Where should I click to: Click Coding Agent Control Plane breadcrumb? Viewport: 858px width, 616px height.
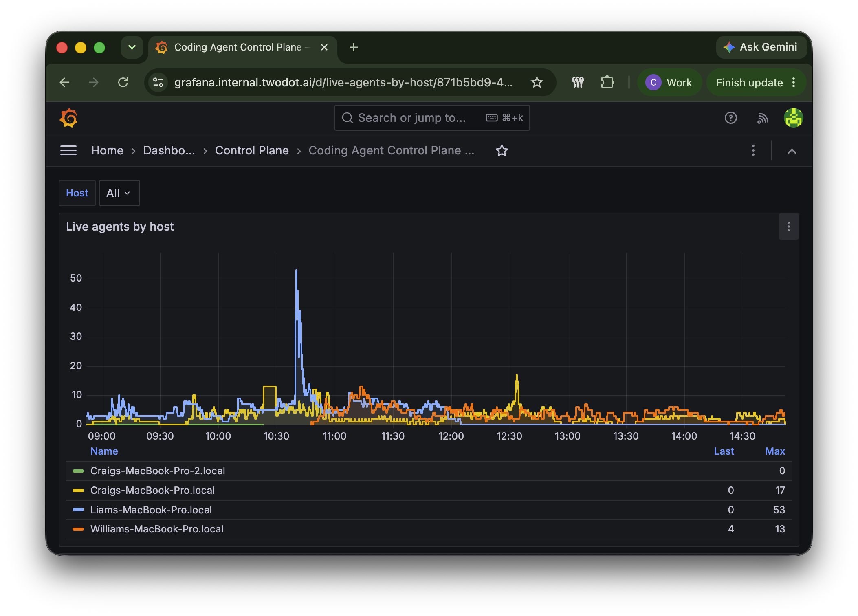tap(392, 151)
